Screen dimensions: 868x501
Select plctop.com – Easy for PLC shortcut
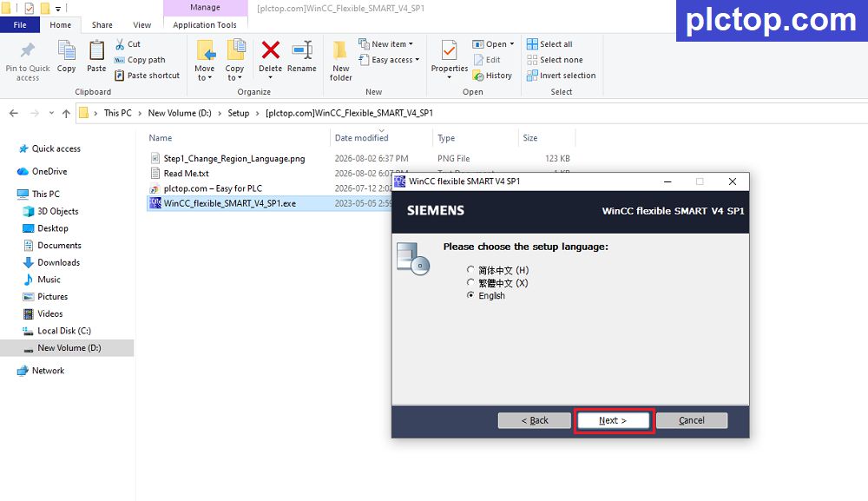pos(213,188)
